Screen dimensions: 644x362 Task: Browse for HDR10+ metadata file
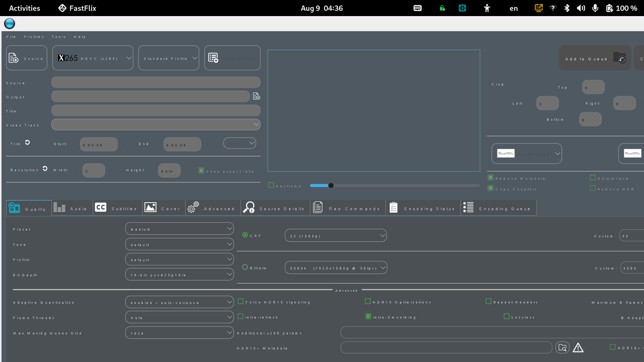tap(563, 347)
